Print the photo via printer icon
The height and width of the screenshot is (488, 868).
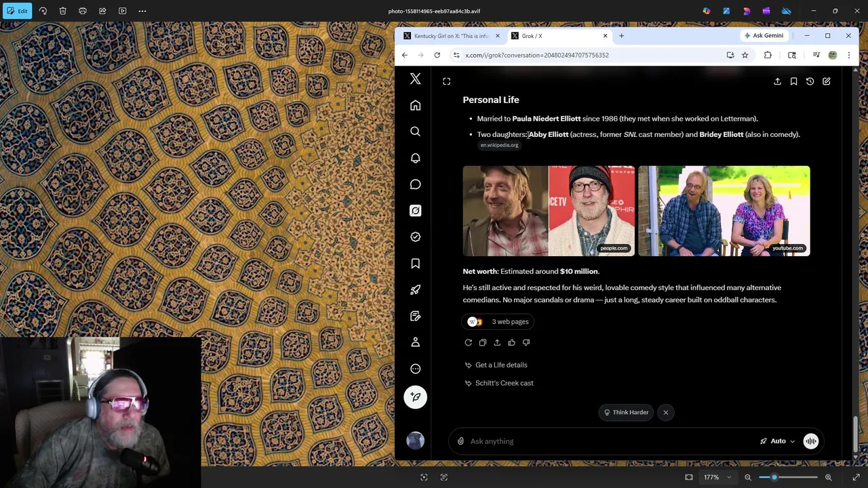coord(83,11)
